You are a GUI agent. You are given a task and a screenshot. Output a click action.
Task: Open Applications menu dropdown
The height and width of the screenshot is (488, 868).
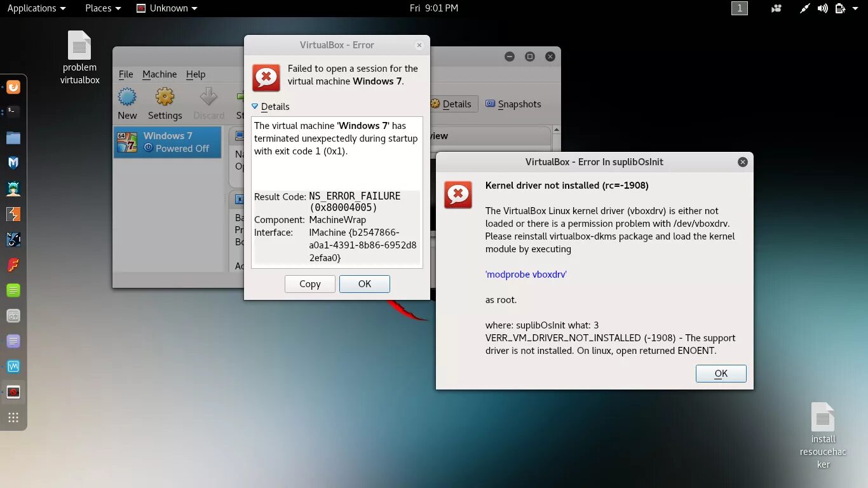point(36,8)
